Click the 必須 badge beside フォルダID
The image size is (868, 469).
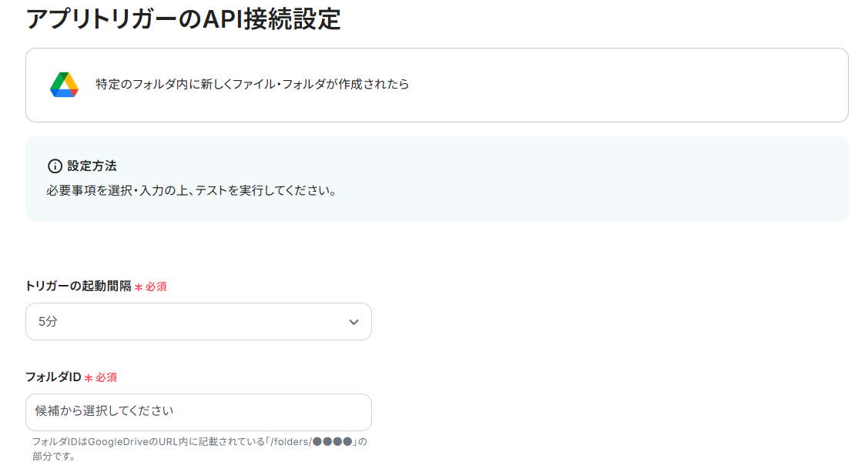[x=106, y=378]
